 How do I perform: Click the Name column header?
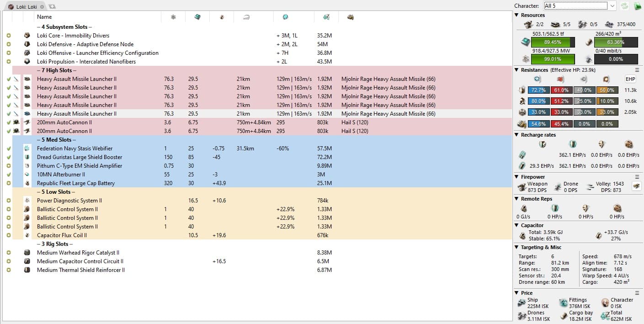click(x=44, y=17)
